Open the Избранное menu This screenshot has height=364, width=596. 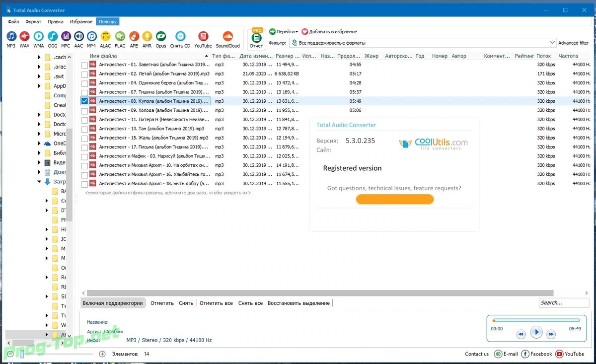pyautogui.click(x=81, y=22)
